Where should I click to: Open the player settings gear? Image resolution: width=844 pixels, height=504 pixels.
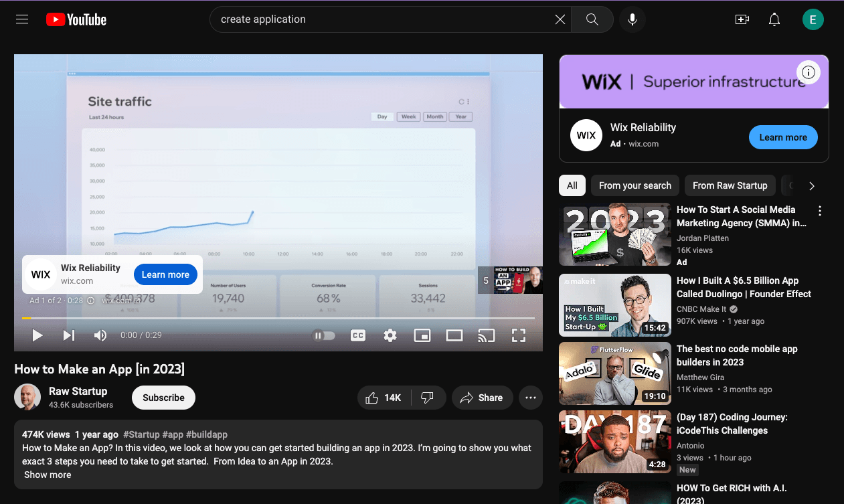390,335
